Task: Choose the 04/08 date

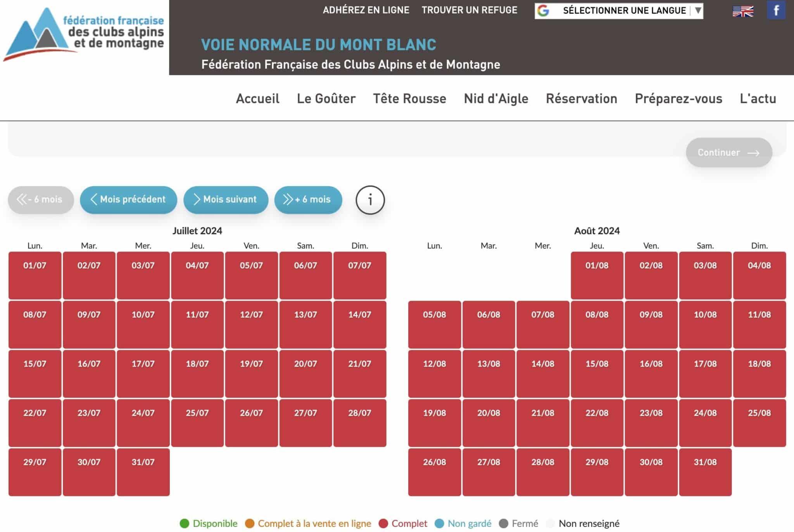Action: pyautogui.click(x=759, y=275)
